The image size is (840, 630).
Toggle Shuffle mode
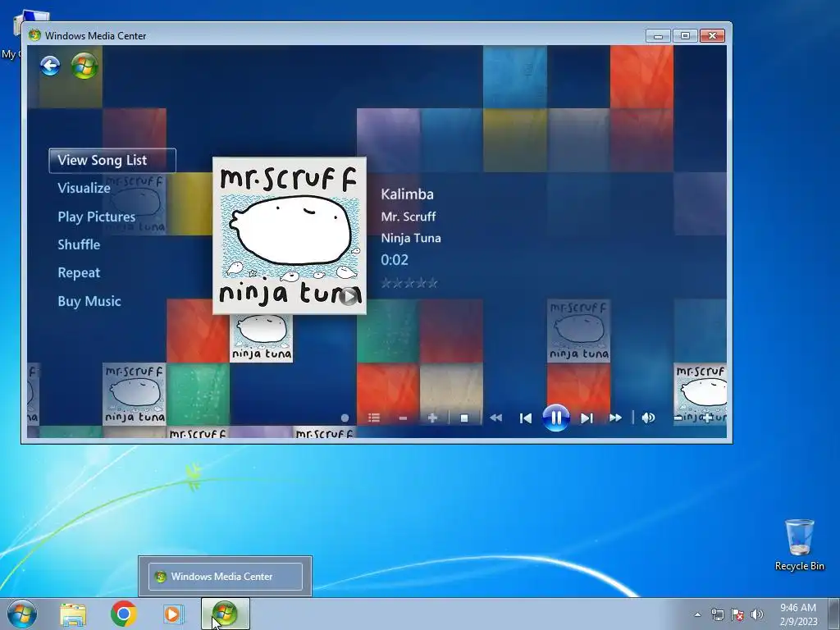(x=79, y=244)
